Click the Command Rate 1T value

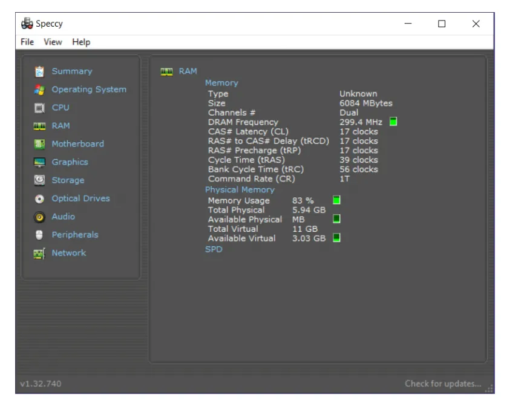(x=344, y=179)
